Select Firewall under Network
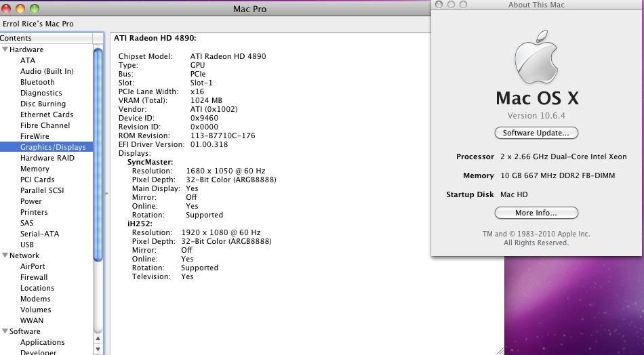The height and width of the screenshot is (355, 644). [34, 277]
